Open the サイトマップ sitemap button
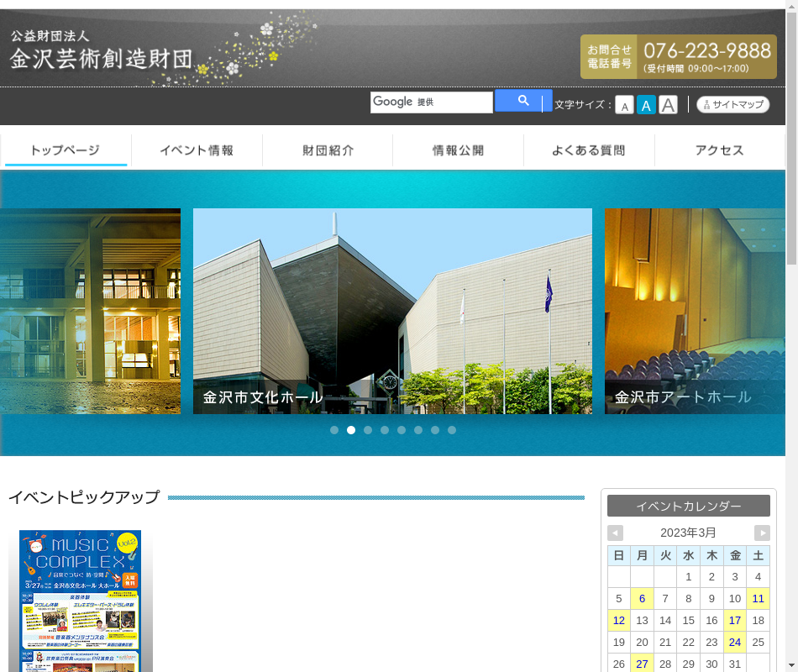Image resolution: width=798 pixels, height=672 pixels. [732, 105]
